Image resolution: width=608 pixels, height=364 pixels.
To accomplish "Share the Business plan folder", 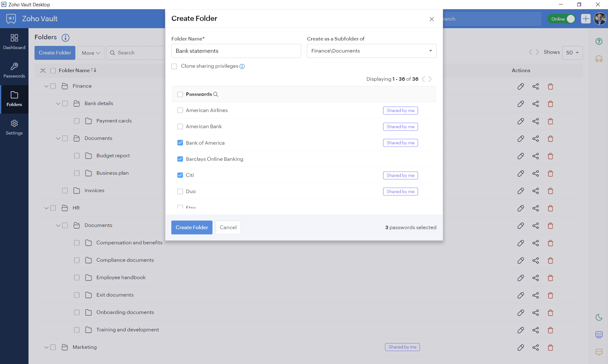I will coord(535,173).
